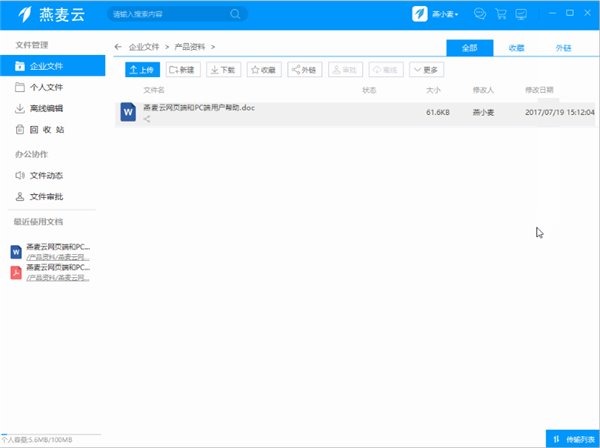This screenshot has width=600, height=448.
Task: Maximize the 燕麦云 window
Action: 570,13
